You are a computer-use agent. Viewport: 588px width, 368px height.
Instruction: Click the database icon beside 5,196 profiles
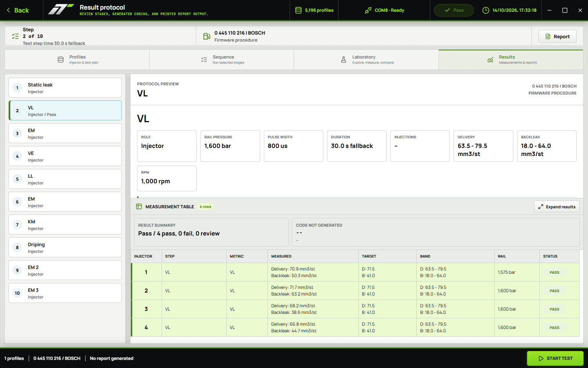coord(298,10)
